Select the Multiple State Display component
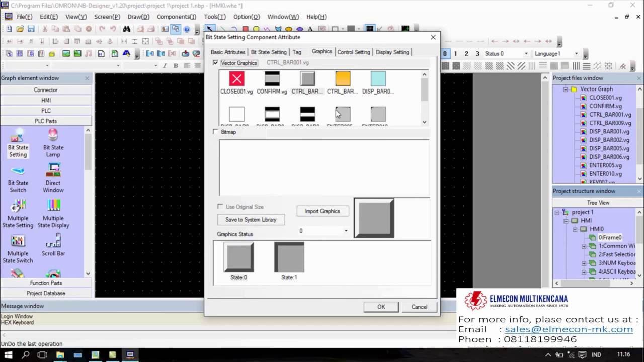644x362 pixels. 53,214
